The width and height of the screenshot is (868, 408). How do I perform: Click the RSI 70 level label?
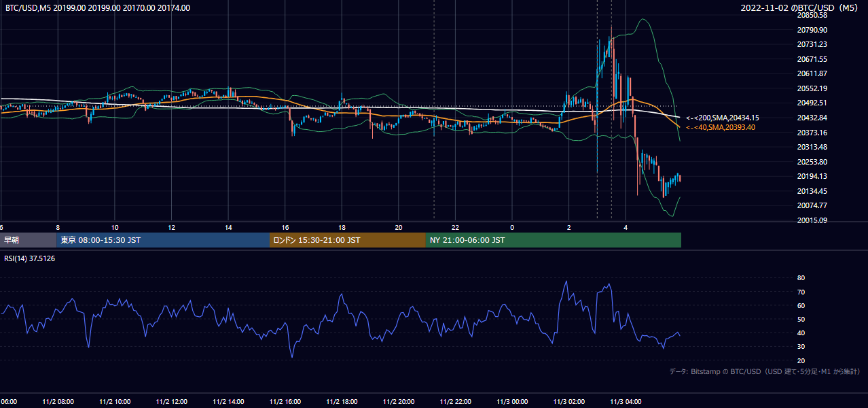(x=801, y=292)
